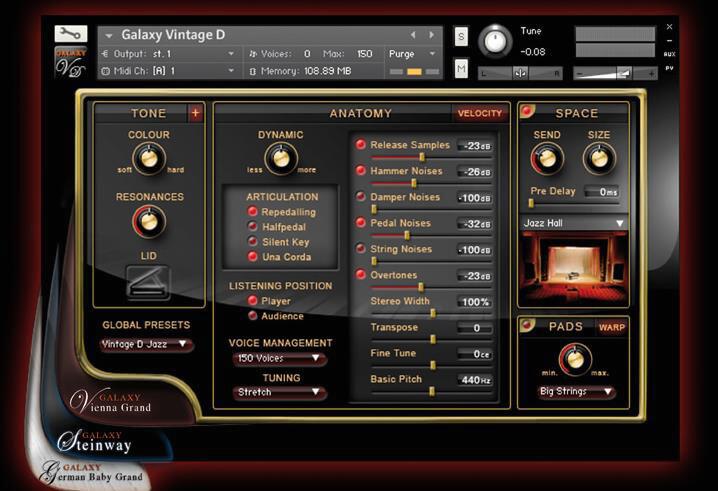This screenshot has width=718, height=491.
Task: Click the Basic Pitch slider handle
Action: (x=432, y=392)
